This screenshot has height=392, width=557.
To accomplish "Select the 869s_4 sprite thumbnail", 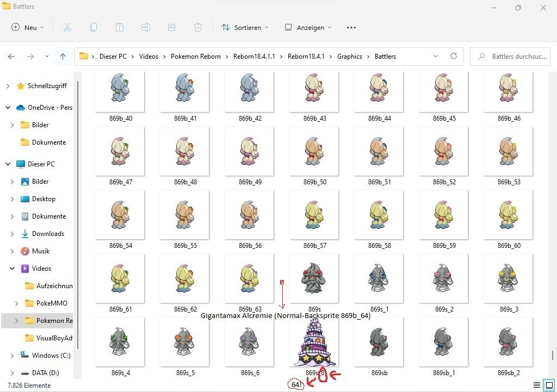I will [x=120, y=342].
